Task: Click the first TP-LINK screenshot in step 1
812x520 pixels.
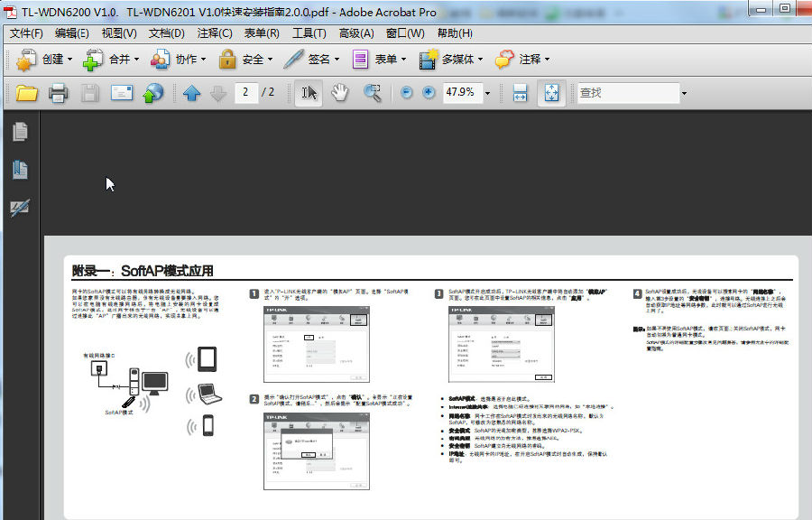Action: [317, 345]
